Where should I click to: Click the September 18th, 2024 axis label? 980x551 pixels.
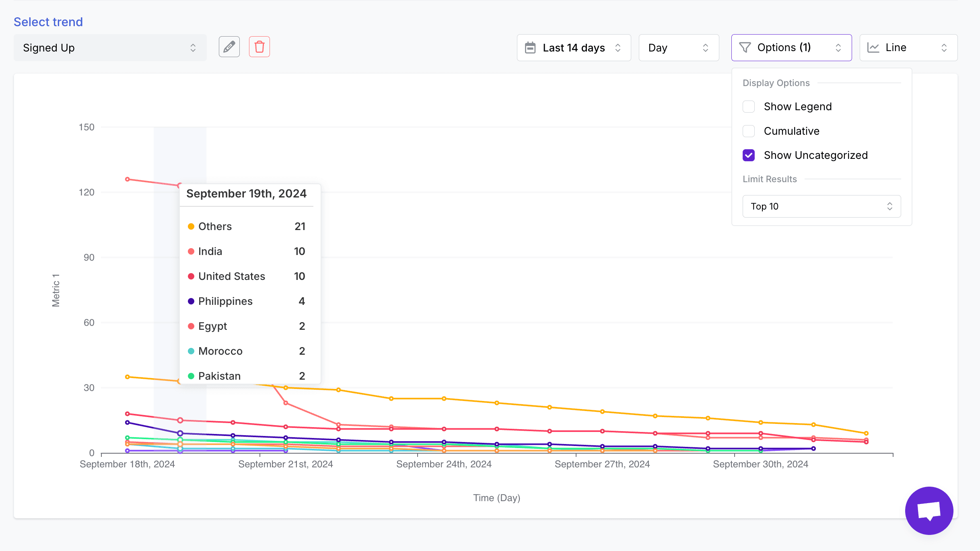coord(127,464)
